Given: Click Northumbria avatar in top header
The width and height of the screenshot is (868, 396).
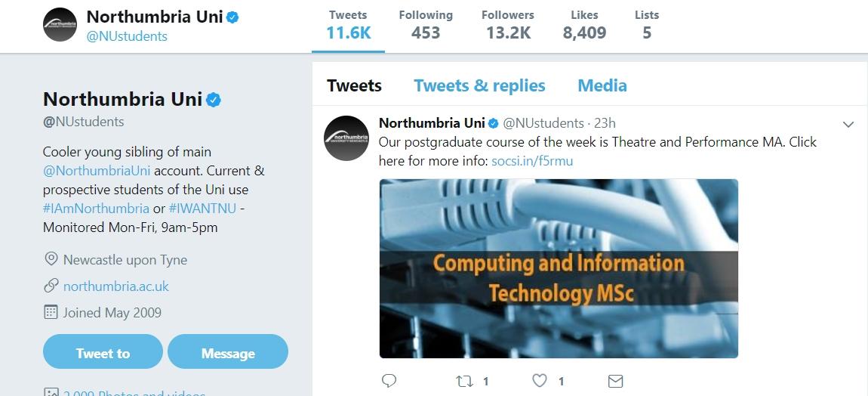Looking at the screenshot, I should tap(60, 25).
